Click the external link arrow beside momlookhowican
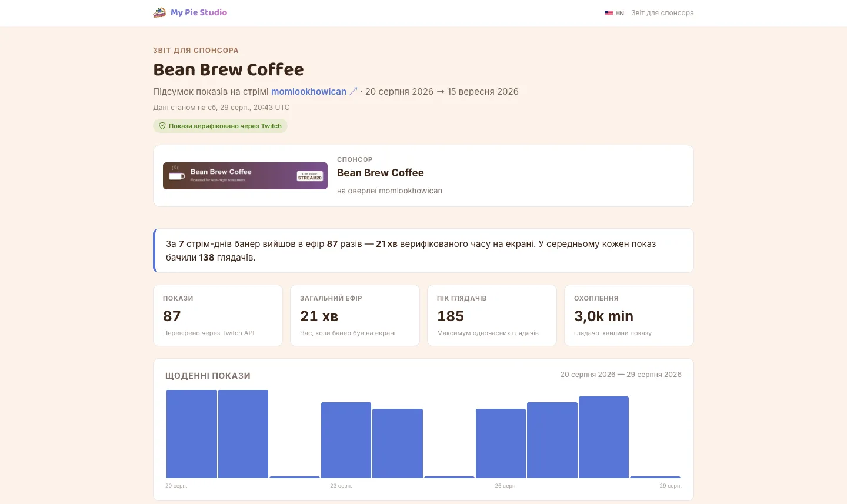The width and height of the screenshot is (847, 504). (x=353, y=91)
